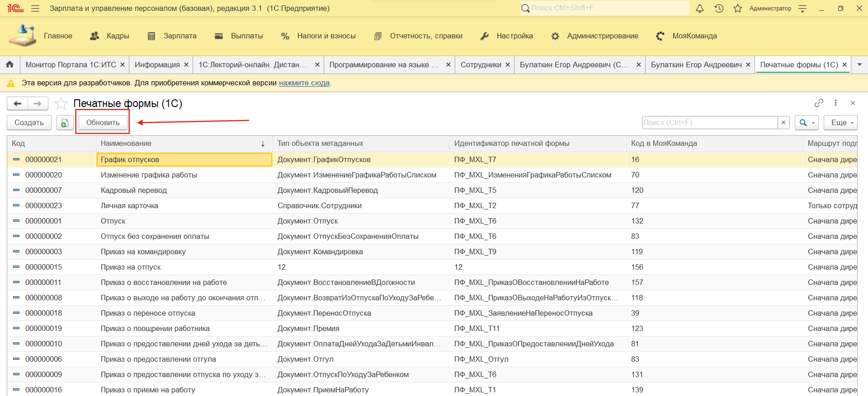Image resolution: width=868 pixels, height=396 pixels.
Task: Switch to the Сотрудники tab
Action: (x=481, y=65)
